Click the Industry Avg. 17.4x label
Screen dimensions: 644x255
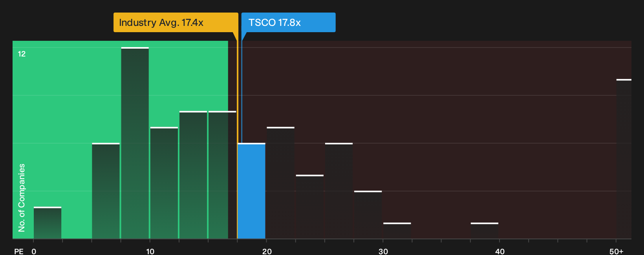[x=176, y=22]
